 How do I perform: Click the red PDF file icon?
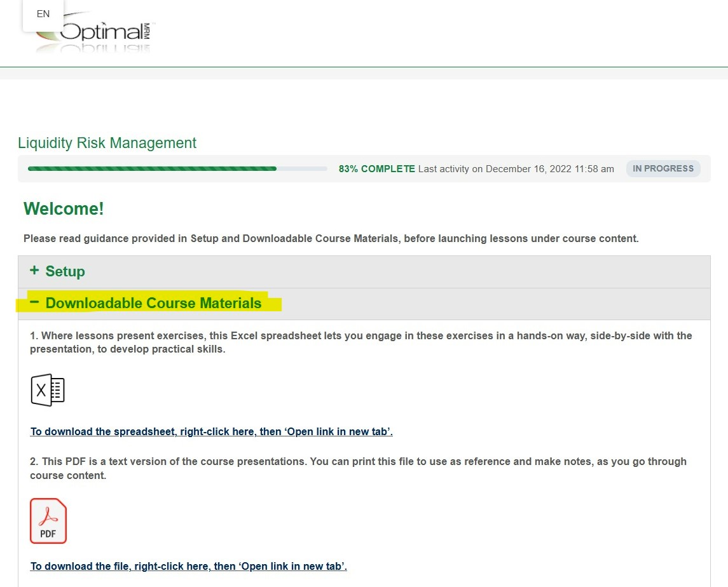point(48,521)
